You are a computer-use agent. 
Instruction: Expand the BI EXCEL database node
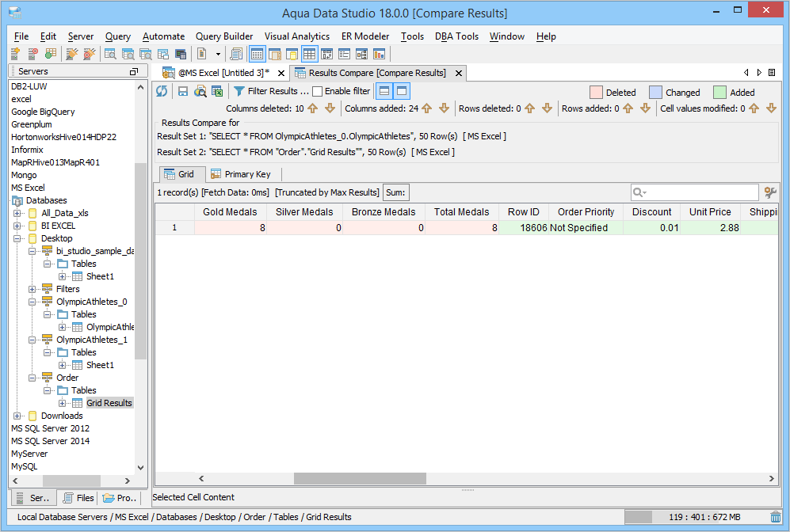point(17,226)
